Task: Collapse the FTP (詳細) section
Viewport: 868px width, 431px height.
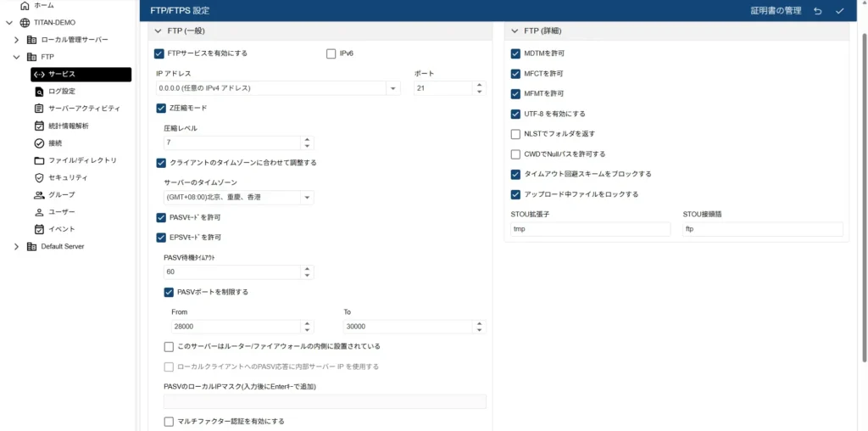Action: point(514,31)
